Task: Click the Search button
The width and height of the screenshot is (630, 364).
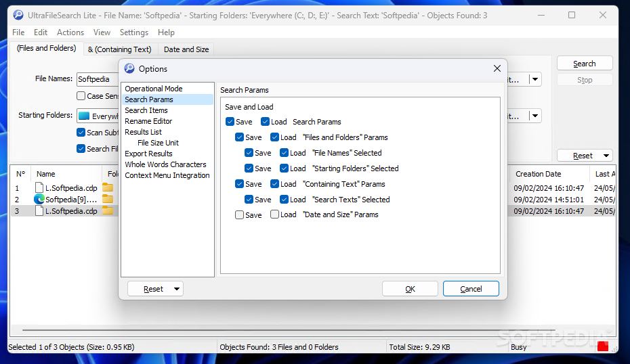Action: (x=585, y=64)
